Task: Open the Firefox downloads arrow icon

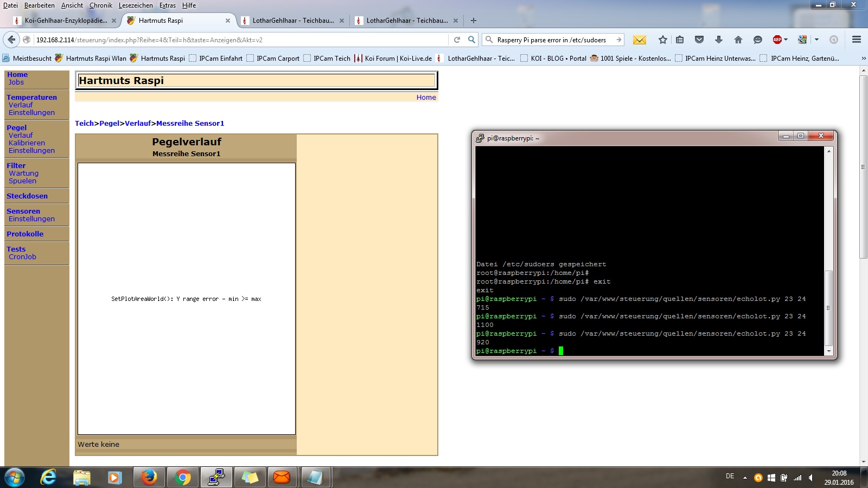Action: 719,40
